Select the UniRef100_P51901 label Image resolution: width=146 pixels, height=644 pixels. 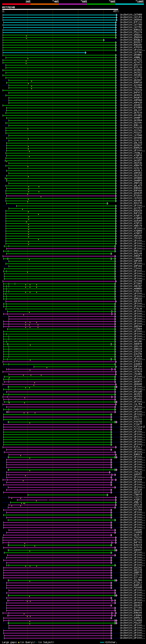pos(131,399)
